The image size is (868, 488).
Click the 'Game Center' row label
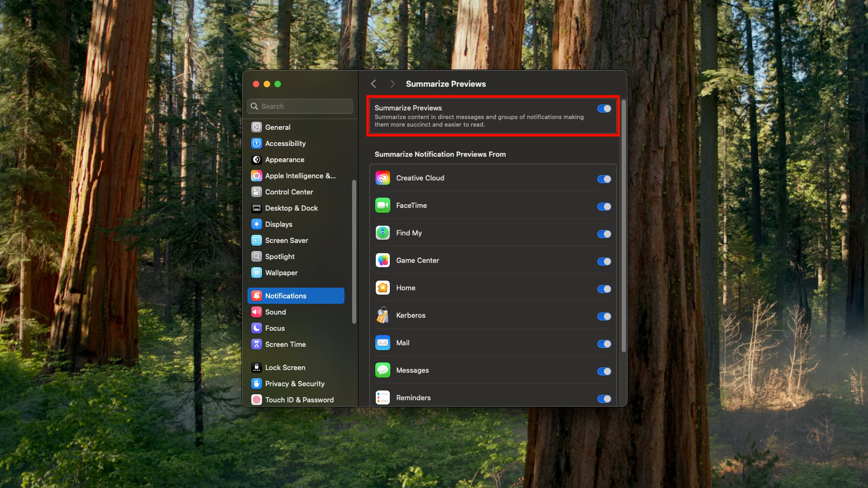click(x=417, y=260)
